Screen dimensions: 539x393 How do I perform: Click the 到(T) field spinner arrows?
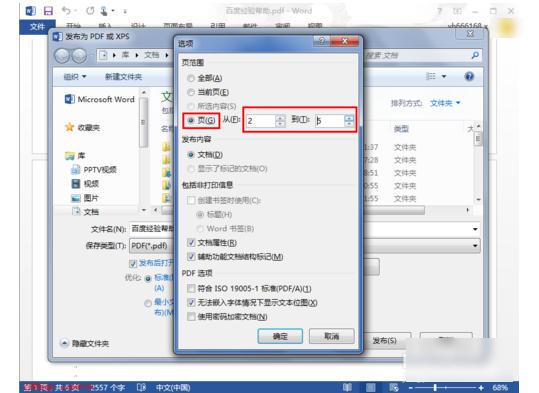click(x=349, y=121)
